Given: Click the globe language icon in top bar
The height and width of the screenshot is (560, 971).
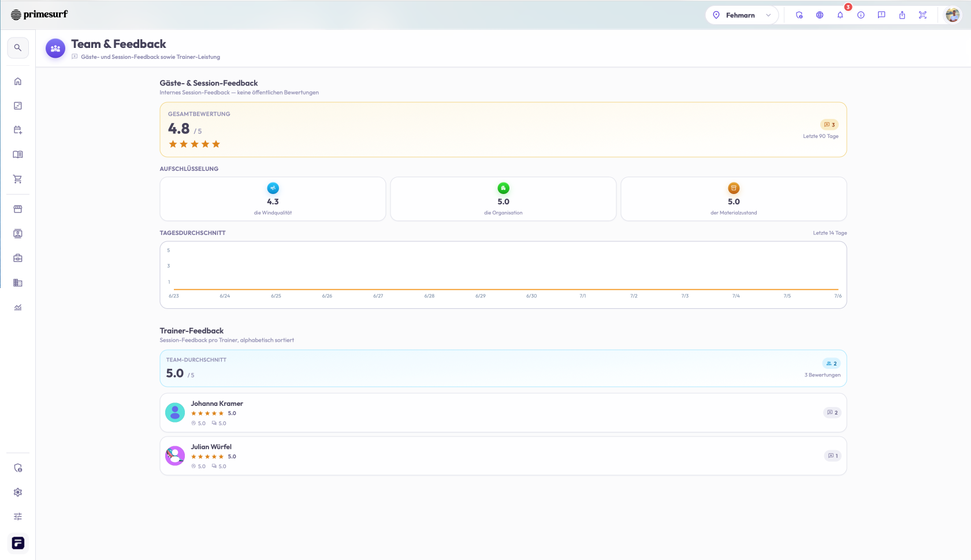Looking at the screenshot, I should pyautogui.click(x=820, y=15).
